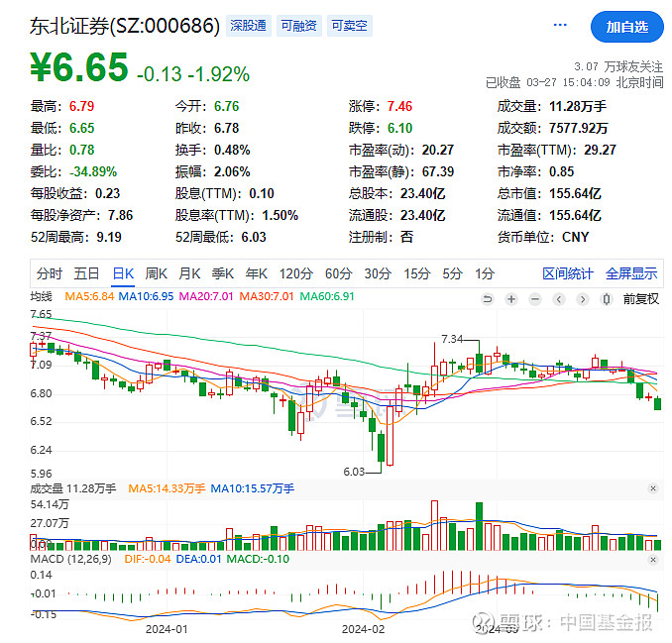Click the 可融资 tag
The width and height of the screenshot is (672, 643).
[x=298, y=26]
